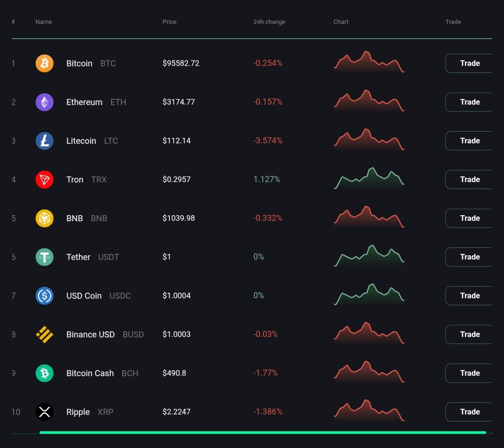This screenshot has width=504, height=448.
Task: Open Trade for USD Coin
Action: coord(469,296)
